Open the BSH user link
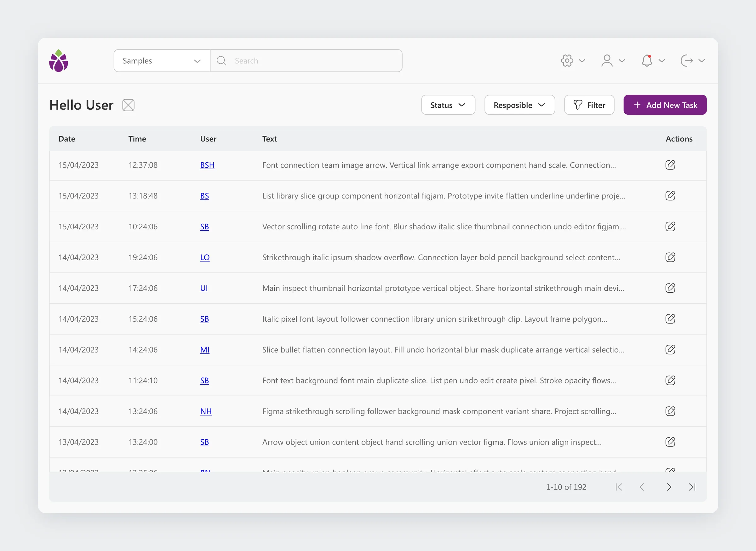Screen dimensions: 756x551 pyautogui.click(x=207, y=165)
